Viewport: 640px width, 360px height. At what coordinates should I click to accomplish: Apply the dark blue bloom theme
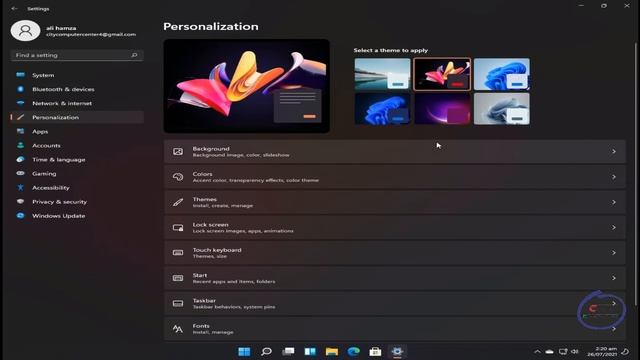pyautogui.click(x=382, y=109)
